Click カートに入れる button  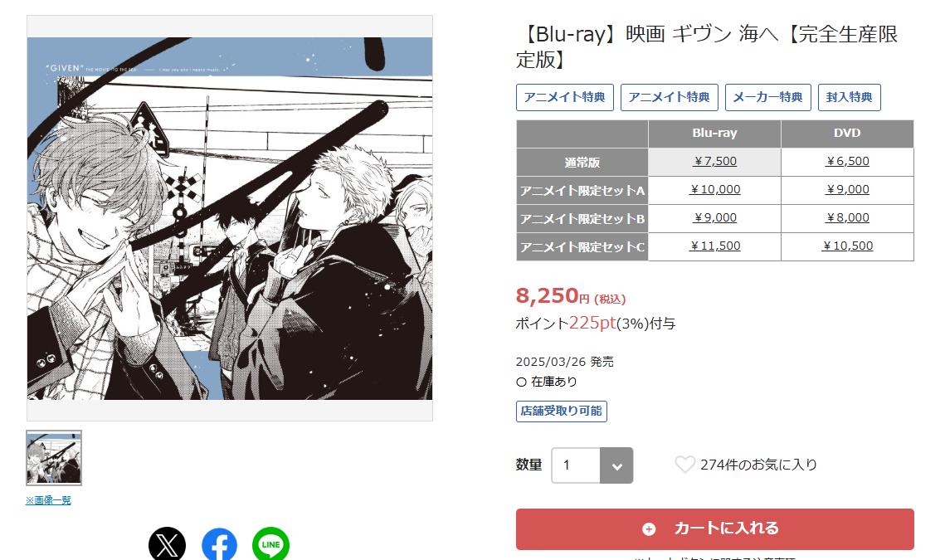[x=715, y=529]
